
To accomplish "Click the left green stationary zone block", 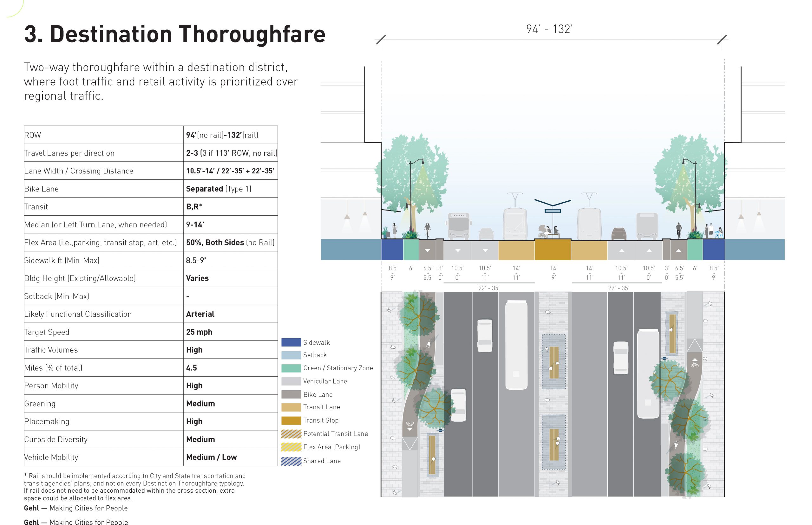I will [411, 250].
